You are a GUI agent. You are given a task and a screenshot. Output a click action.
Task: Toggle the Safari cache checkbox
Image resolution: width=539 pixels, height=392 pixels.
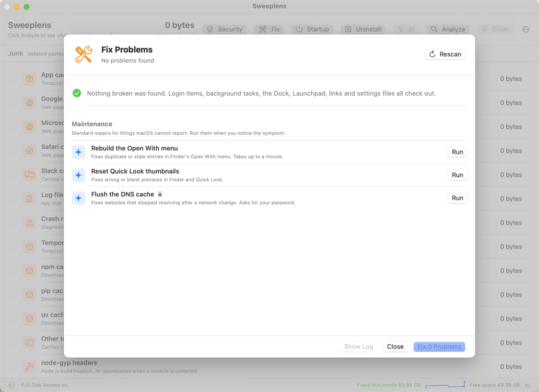click(13, 150)
